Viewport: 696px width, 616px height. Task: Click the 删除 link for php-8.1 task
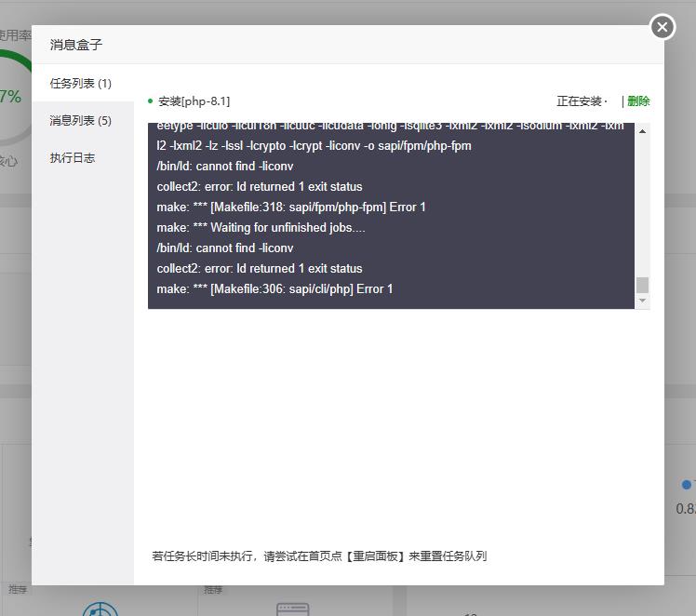638,101
